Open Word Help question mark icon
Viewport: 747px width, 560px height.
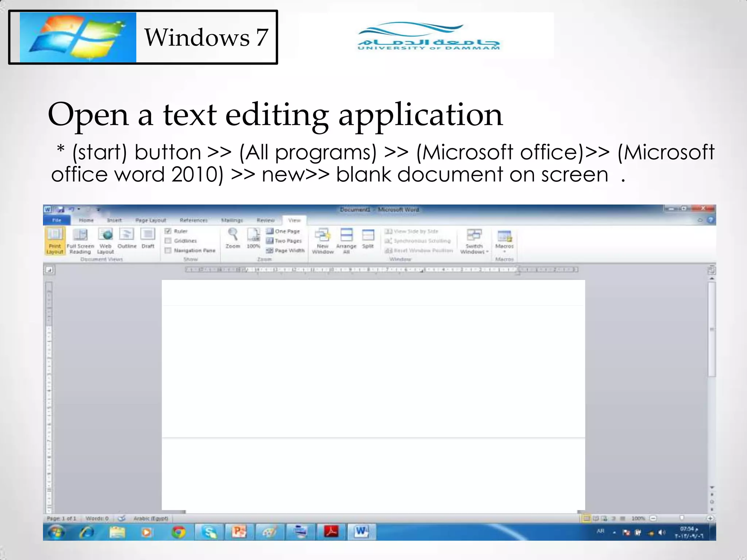710,220
